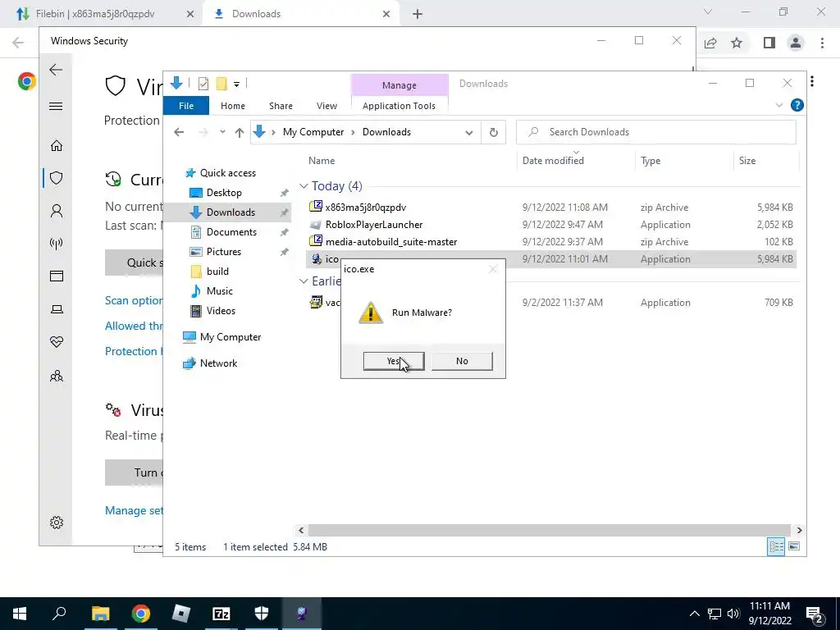
Task: Open Family options icon
Action: 57,376
